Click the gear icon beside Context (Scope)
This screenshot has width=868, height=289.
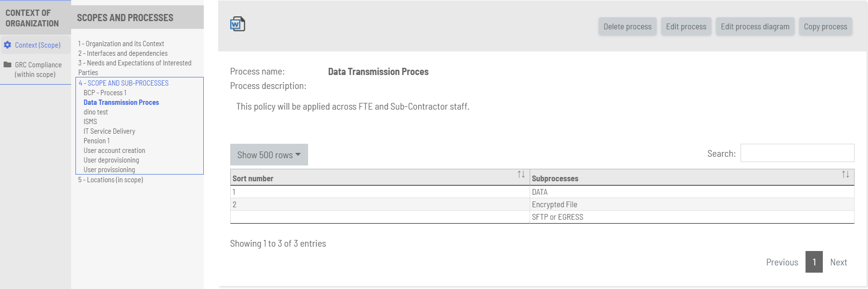pos(7,44)
